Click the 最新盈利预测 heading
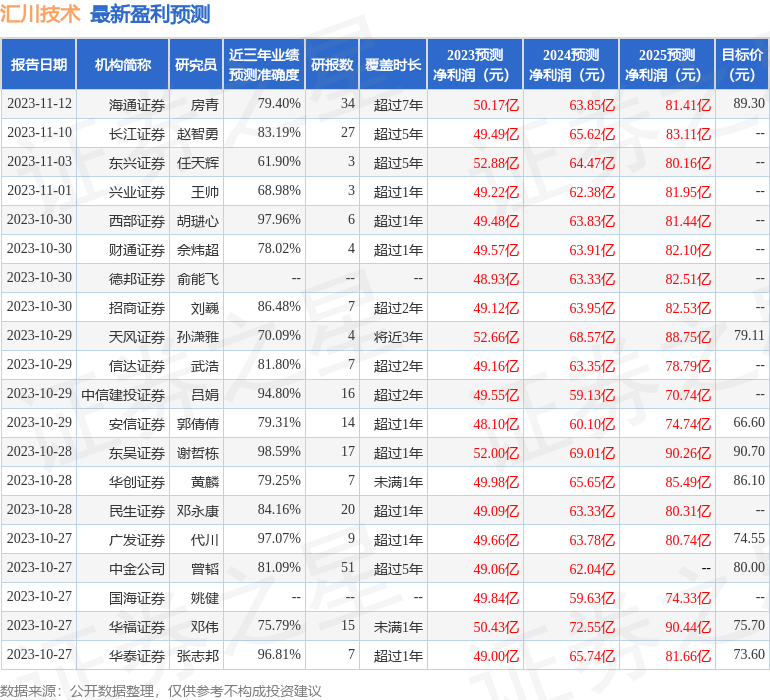 [150, 14]
